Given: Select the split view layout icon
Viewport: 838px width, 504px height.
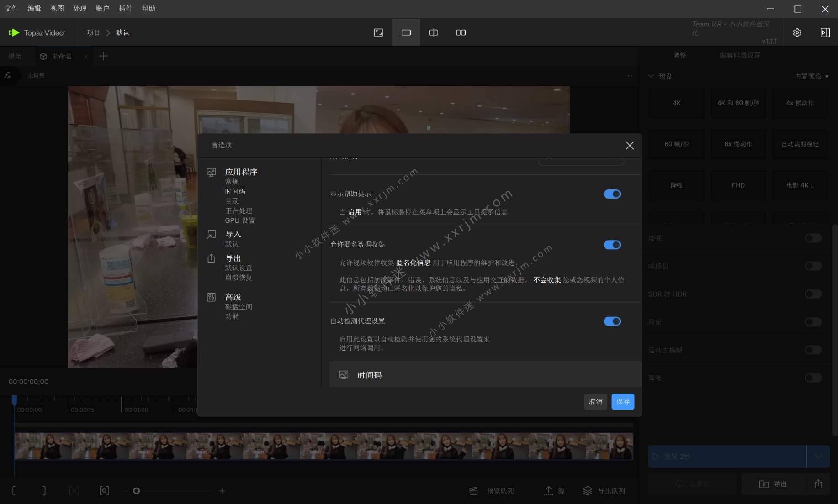Looking at the screenshot, I should point(461,32).
